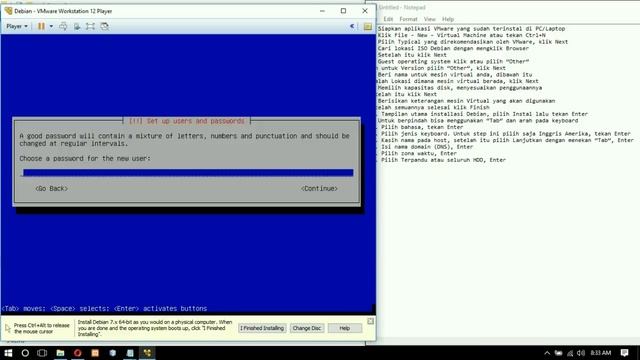Switch to Notepad from the taskbar
The height and width of the screenshot is (360, 640).
coord(130,353)
